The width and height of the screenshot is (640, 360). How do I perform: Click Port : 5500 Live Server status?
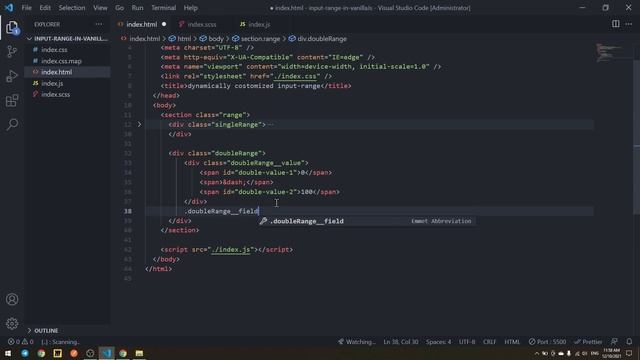[x=547, y=342]
